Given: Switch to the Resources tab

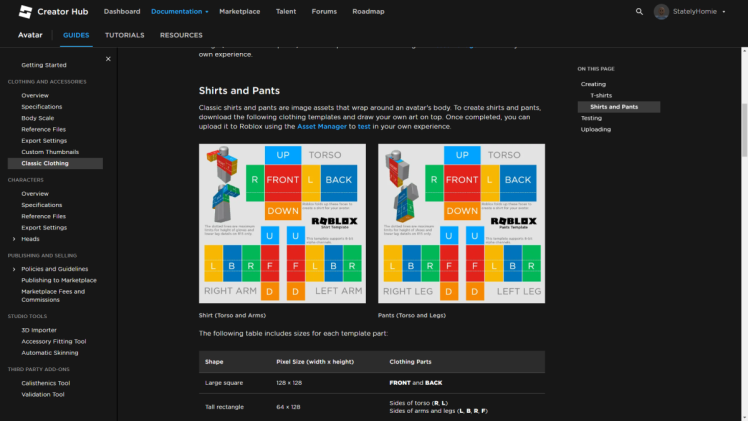Looking at the screenshot, I should pos(181,35).
